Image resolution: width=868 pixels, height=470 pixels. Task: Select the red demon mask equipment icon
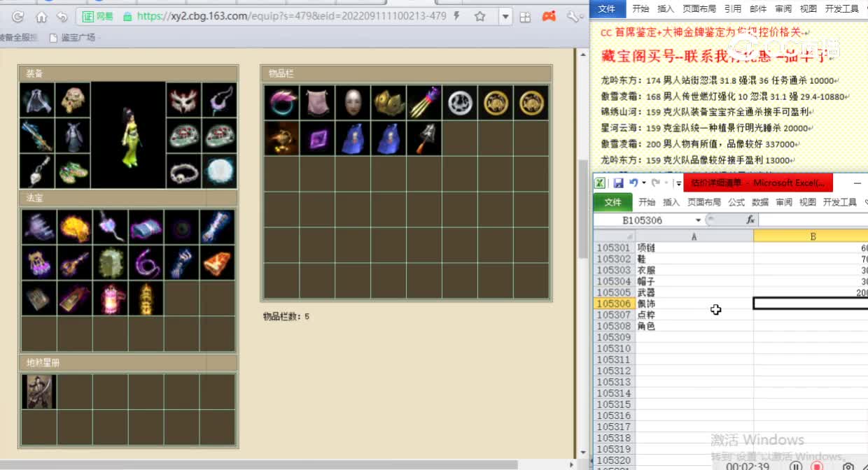click(184, 100)
